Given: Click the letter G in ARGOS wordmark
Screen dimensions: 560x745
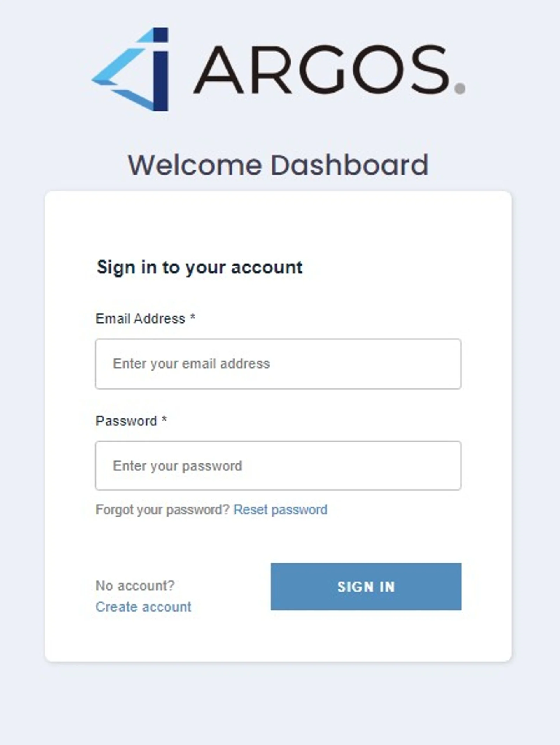Looking at the screenshot, I should (322, 69).
